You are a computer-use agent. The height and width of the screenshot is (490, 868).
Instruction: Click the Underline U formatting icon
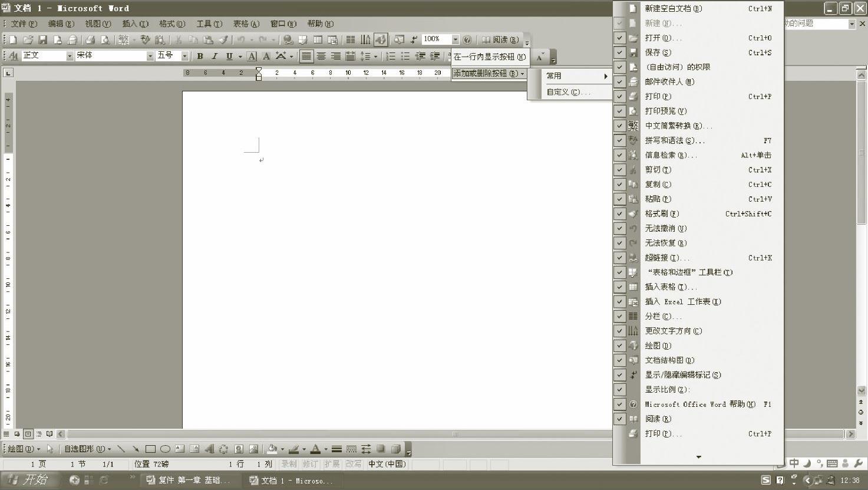[229, 56]
